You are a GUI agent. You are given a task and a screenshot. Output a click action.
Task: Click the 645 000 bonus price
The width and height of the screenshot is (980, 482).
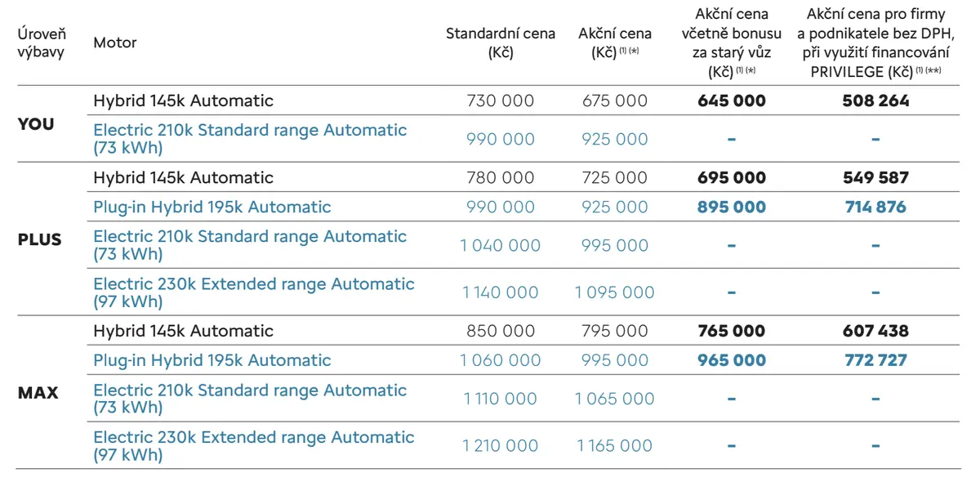(x=732, y=101)
